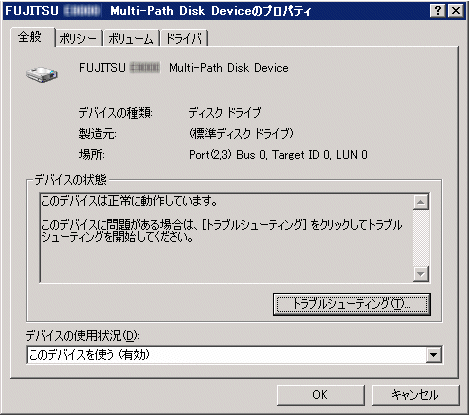Click the question mark help button
Screen dimensions: 469x416
click(438, 11)
